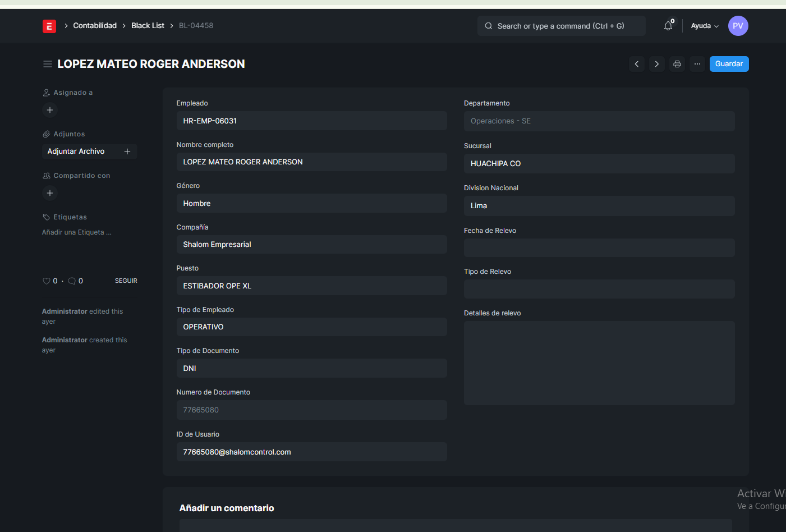Share document via plus under Compartido con

tap(50, 193)
